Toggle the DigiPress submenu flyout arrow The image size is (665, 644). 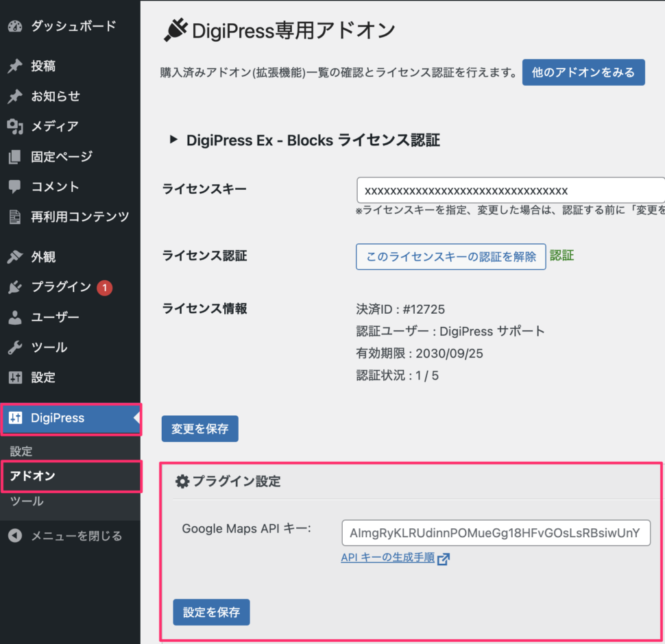136,418
